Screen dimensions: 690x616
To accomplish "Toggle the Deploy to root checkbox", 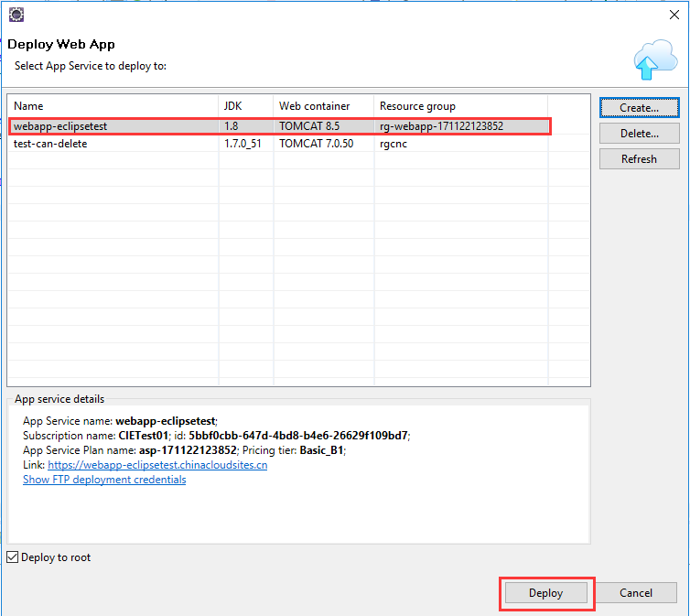I will [13, 557].
